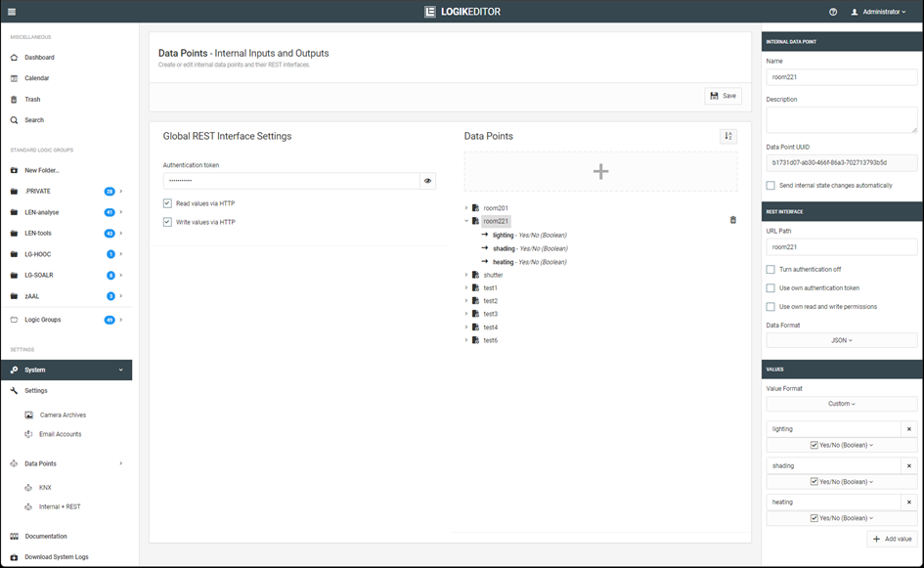Viewport: 924px width, 568px height.
Task: Open the Administrator user menu
Action: [x=879, y=12]
